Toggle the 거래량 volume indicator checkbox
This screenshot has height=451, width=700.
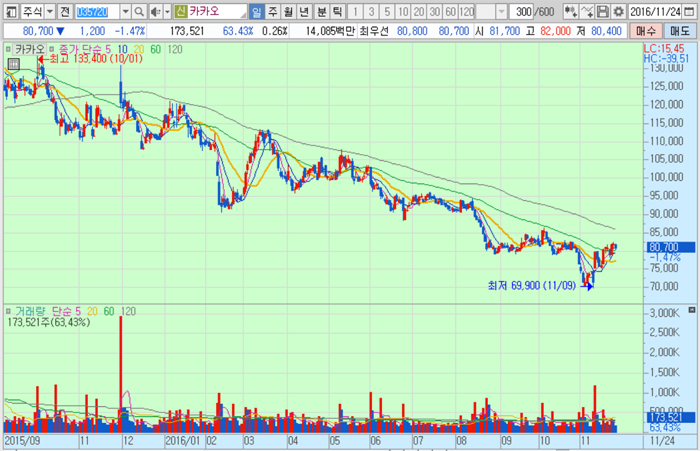pyautogui.click(x=8, y=311)
